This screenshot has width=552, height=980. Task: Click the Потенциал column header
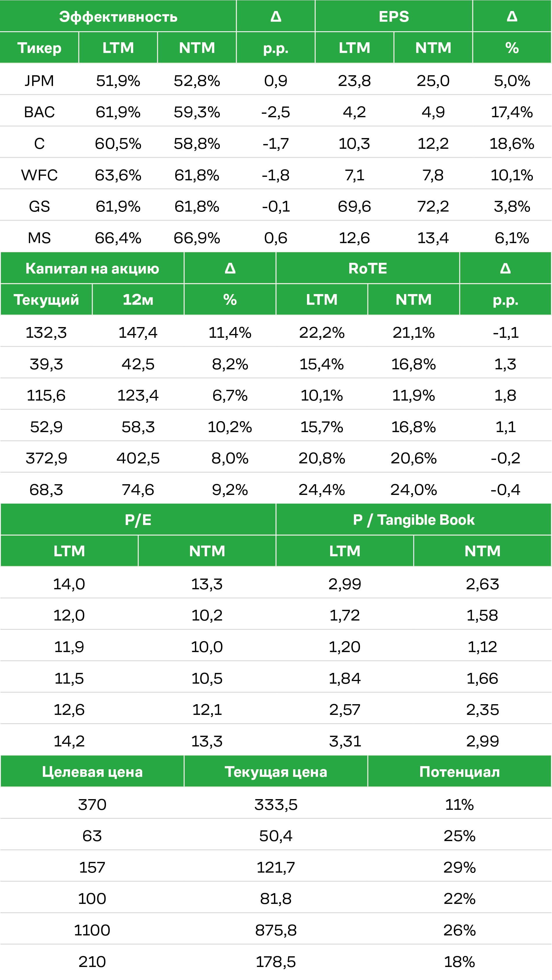[460, 772]
